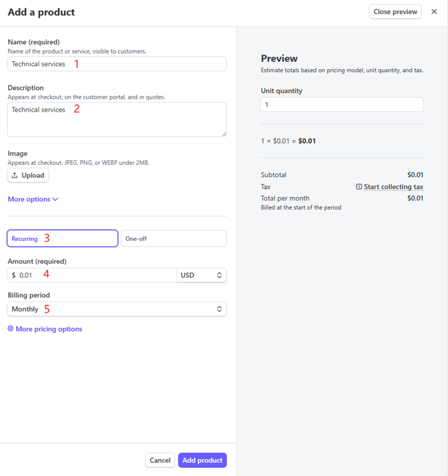Click into the Unit quantity field
The width and height of the screenshot is (448, 476).
click(x=342, y=105)
